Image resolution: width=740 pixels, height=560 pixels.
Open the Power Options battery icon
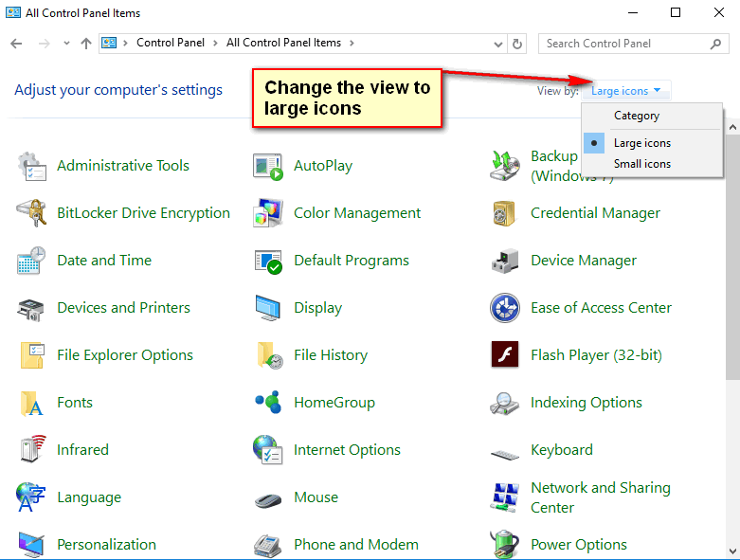pyautogui.click(x=504, y=544)
